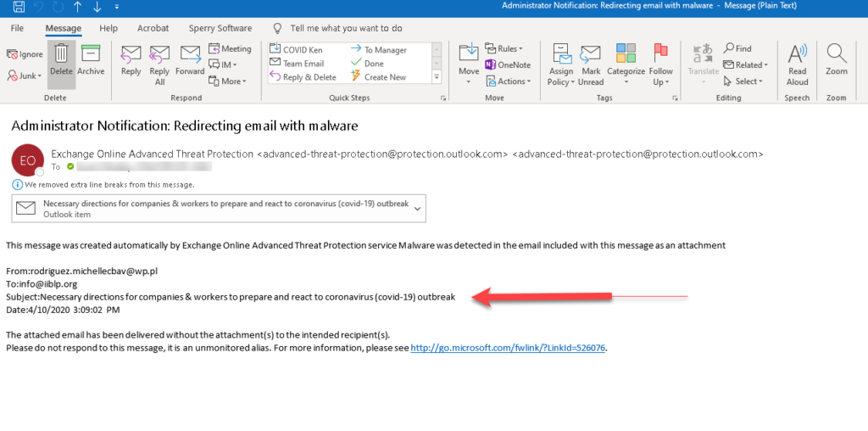The width and height of the screenshot is (868, 431).
Task: Open the Sperry Software tab
Action: tap(220, 28)
